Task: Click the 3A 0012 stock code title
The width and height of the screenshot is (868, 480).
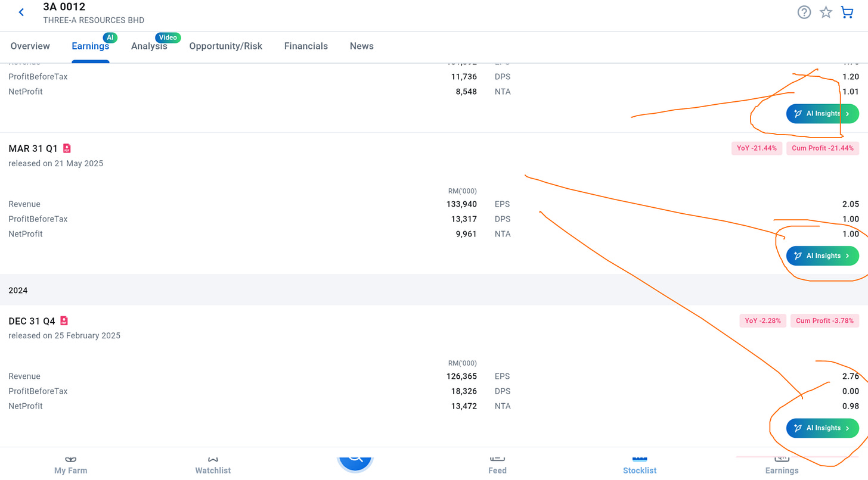Action: point(64,7)
